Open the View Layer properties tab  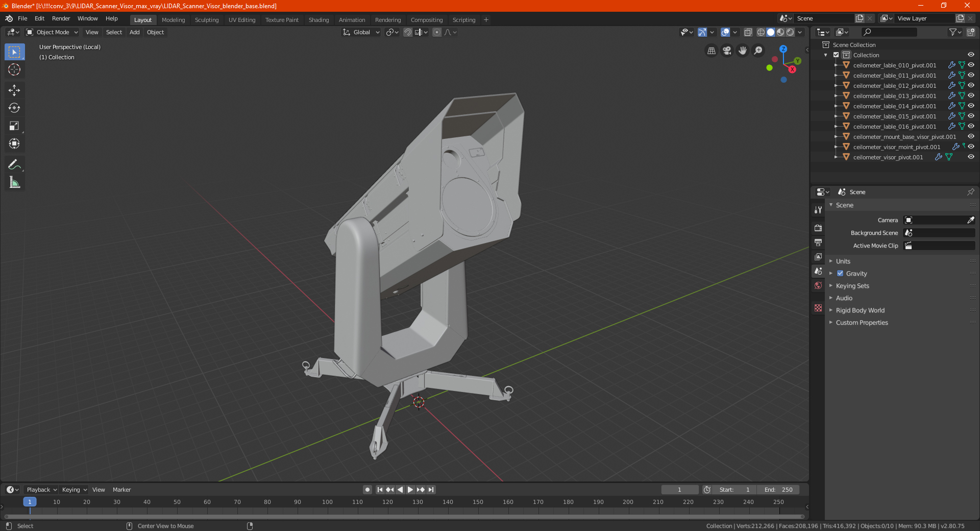[x=818, y=256]
